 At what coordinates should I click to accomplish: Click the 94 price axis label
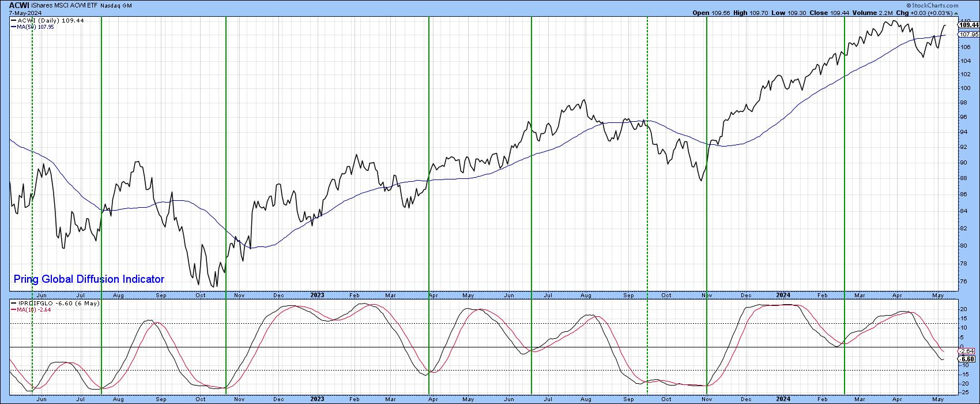click(x=963, y=133)
